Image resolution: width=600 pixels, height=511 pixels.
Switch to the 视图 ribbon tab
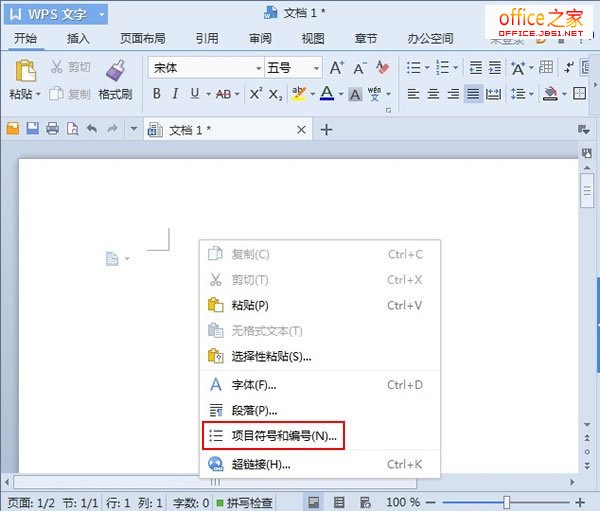click(313, 38)
